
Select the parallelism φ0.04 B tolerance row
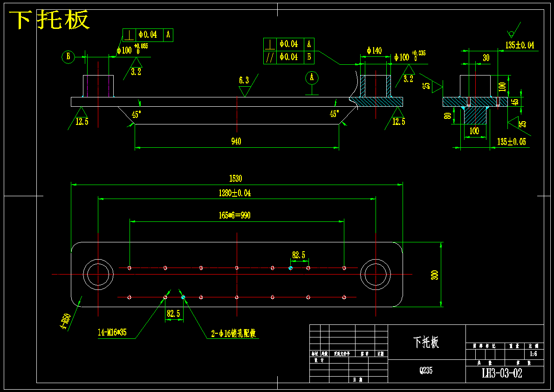(x=289, y=57)
